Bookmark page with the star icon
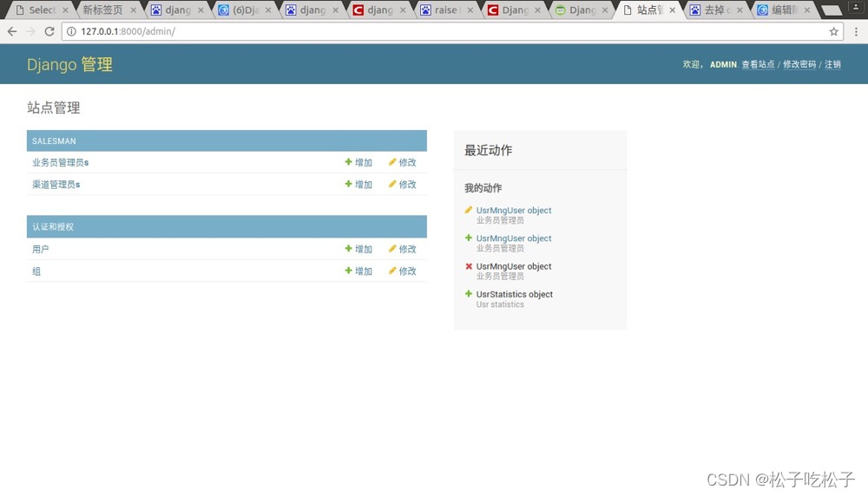868x496 pixels. [x=833, y=31]
